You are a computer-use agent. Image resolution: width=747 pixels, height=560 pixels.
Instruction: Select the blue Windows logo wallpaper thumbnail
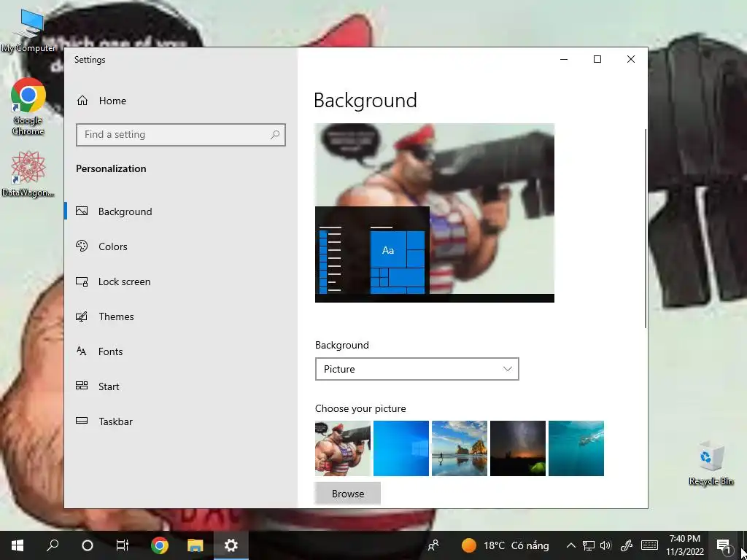pos(401,448)
